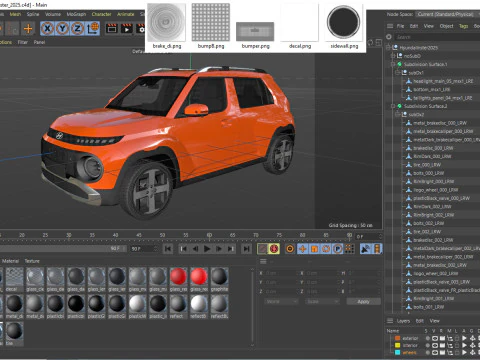Open the Spline menu
The width and height of the screenshot is (480, 360).
pos(33,14)
